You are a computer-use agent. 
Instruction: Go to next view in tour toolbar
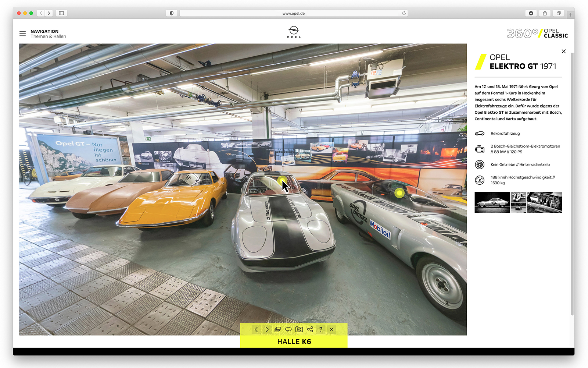tap(267, 329)
